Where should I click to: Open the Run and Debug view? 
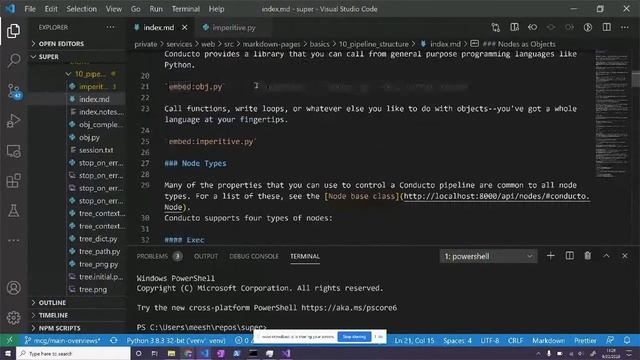[13, 121]
